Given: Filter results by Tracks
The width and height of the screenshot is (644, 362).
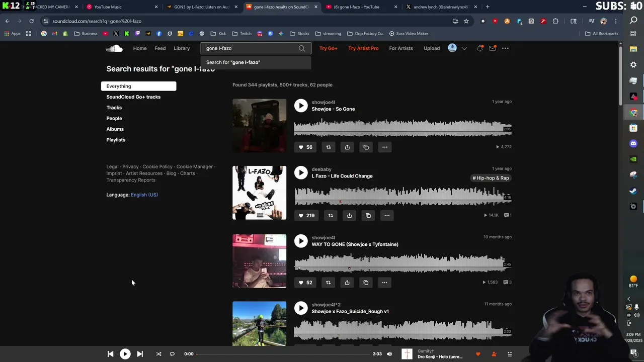Looking at the screenshot, I should coord(114,108).
